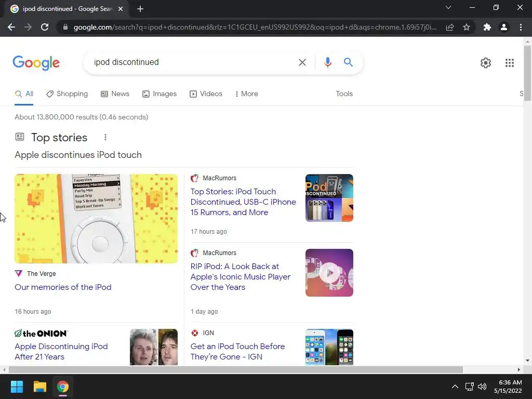Open Google settings gear icon
Image resolution: width=532 pixels, height=399 pixels.
point(486,63)
